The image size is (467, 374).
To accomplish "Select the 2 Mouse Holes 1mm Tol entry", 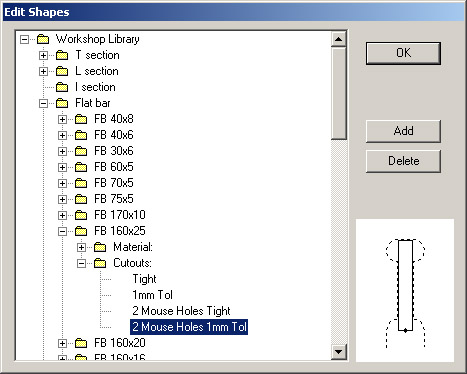I will pyautogui.click(x=189, y=327).
